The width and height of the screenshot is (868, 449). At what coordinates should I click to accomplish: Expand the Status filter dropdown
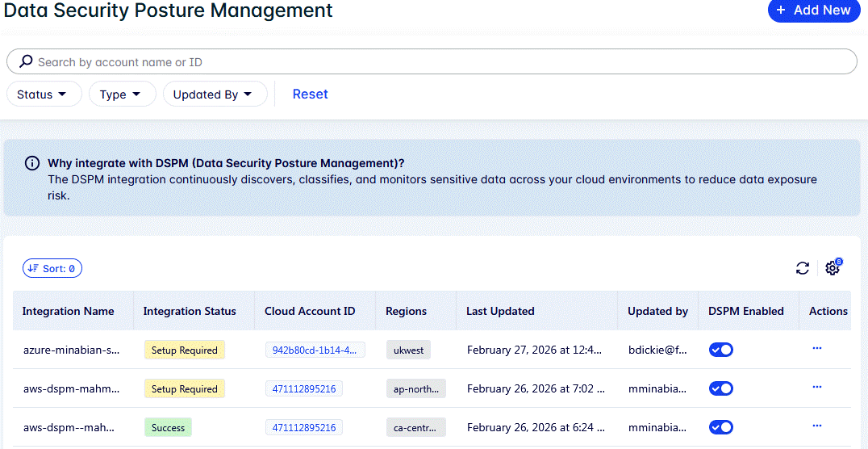[x=44, y=94]
